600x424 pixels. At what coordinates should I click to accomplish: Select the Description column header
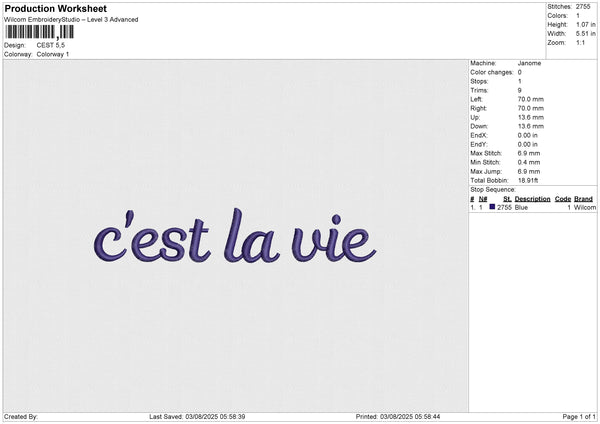point(532,198)
